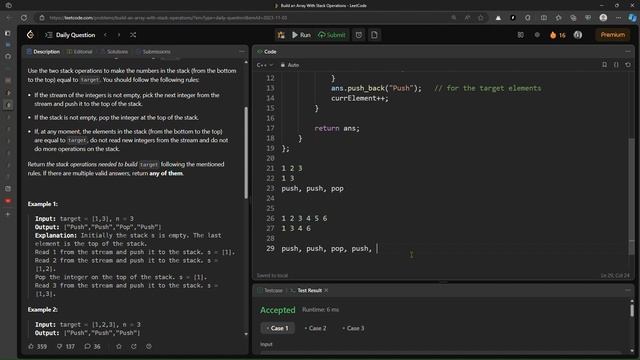Click the 'Accepted' result status

(278, 310)
